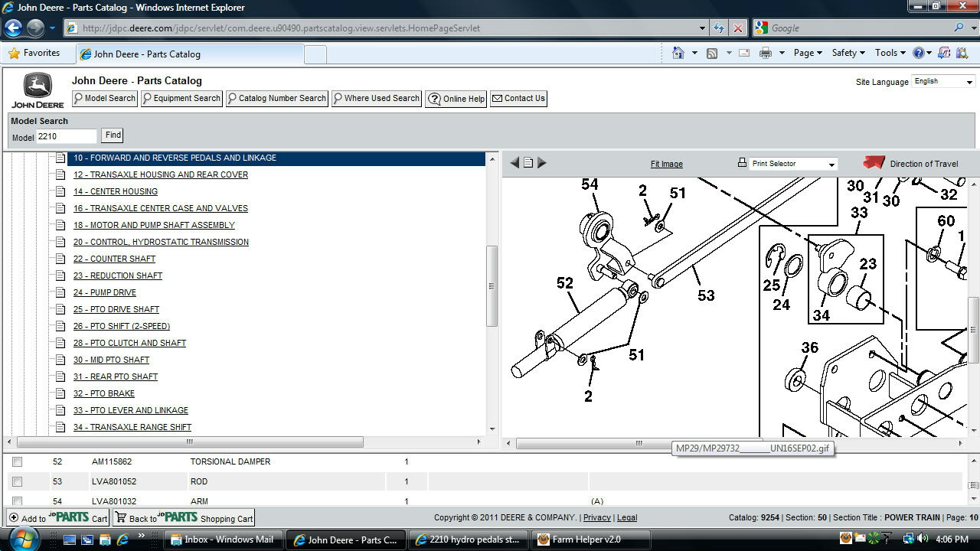
Task: Click the Equipment Search button
Action: pyautogui.click(x=181, y=98)
